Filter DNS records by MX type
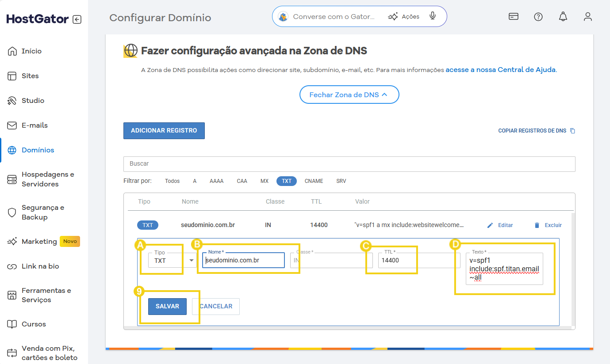610x364 pixels. [x=265, y=181]
